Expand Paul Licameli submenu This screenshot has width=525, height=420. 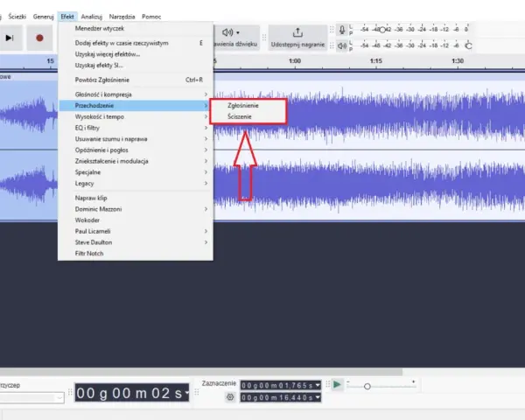(136, 231)
